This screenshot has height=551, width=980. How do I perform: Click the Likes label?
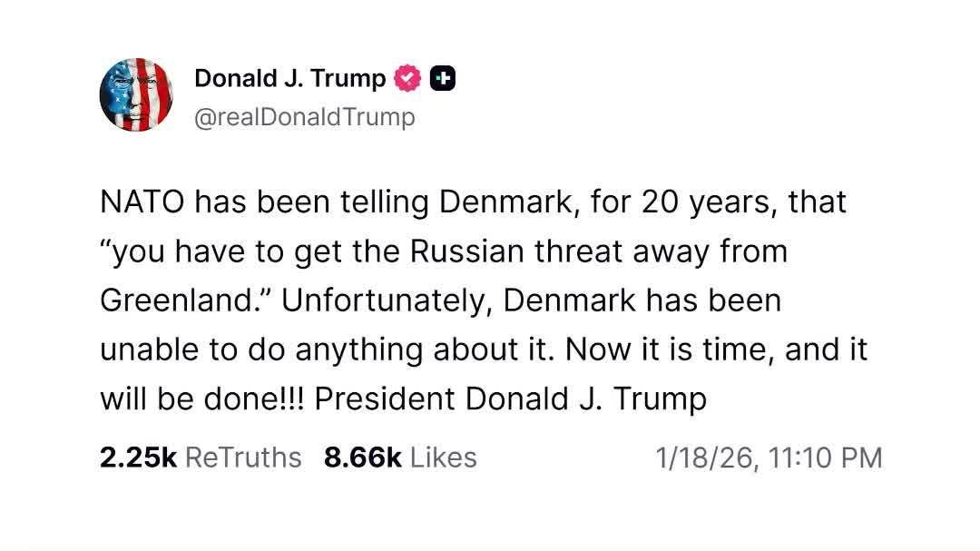pos(443,457)
